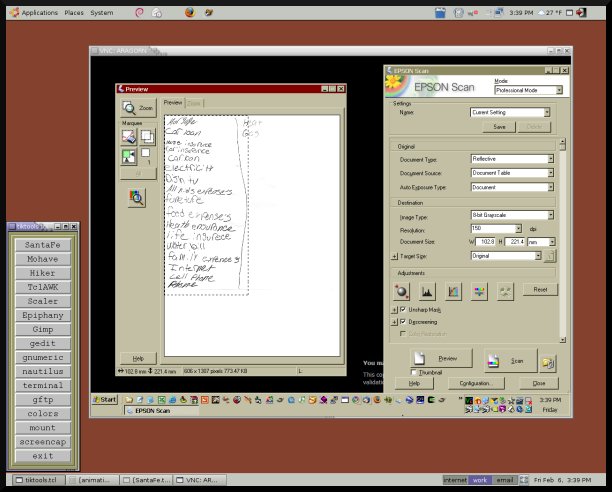612x492 pixels.
Task: Click the Close button in EPSON Scan
Action: (x=539, y=384)
